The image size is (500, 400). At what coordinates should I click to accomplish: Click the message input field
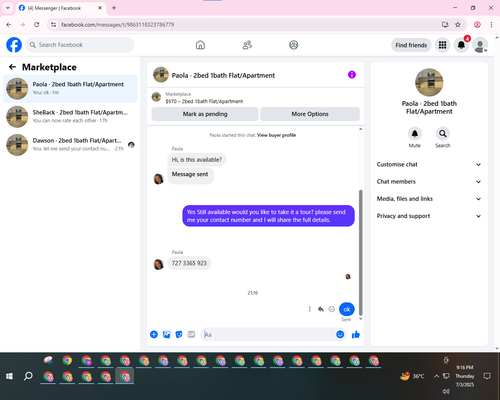pyautogui.click(x=268, y=334)
